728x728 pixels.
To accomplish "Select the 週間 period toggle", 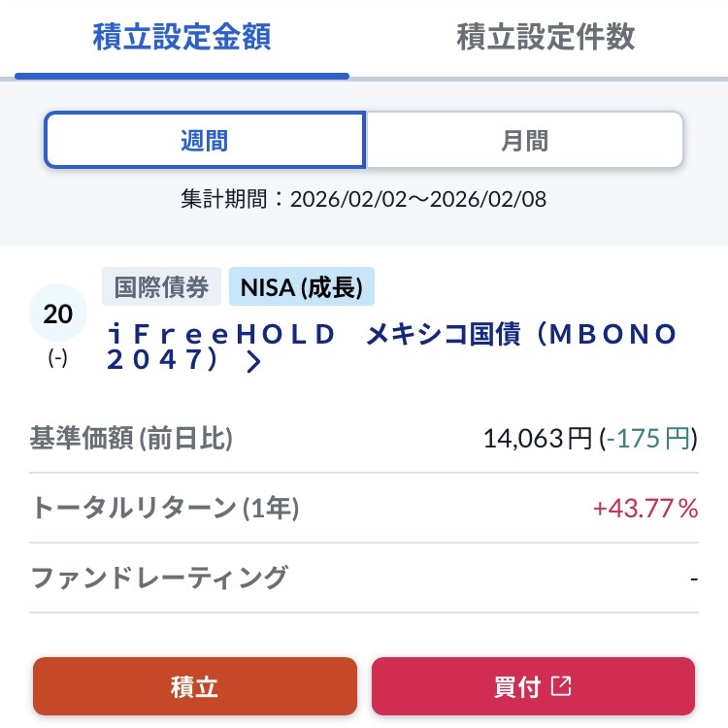I will coord(205,141).
